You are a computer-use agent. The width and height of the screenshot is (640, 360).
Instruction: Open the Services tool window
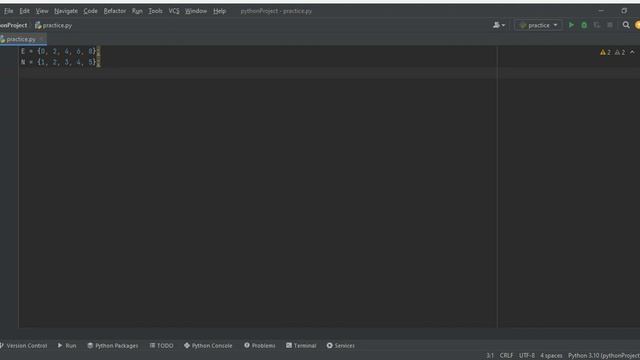click(x=340, y=346)
